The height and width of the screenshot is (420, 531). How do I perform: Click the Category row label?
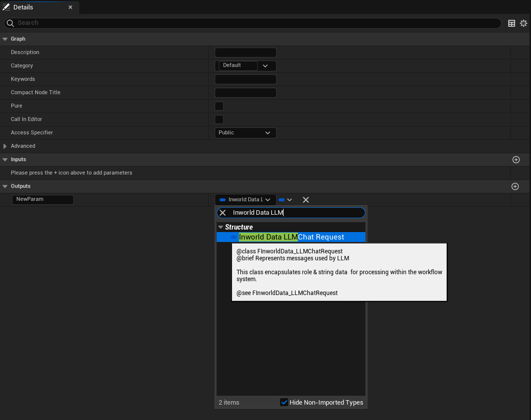(x=22, y=66)
